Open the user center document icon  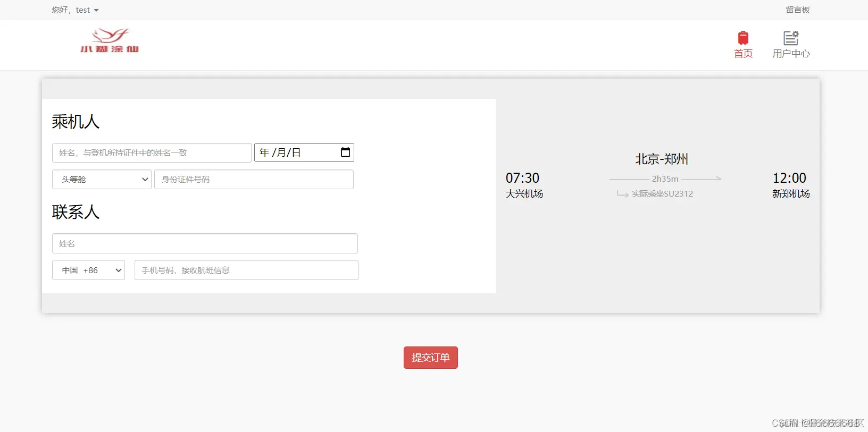[x=791, y=38]
